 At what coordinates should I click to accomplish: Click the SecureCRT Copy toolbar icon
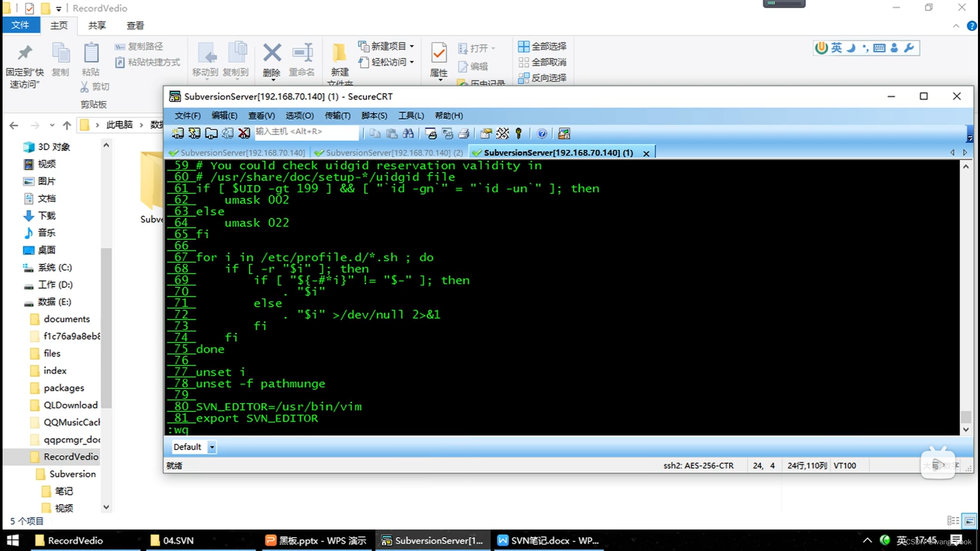(375, 134)
